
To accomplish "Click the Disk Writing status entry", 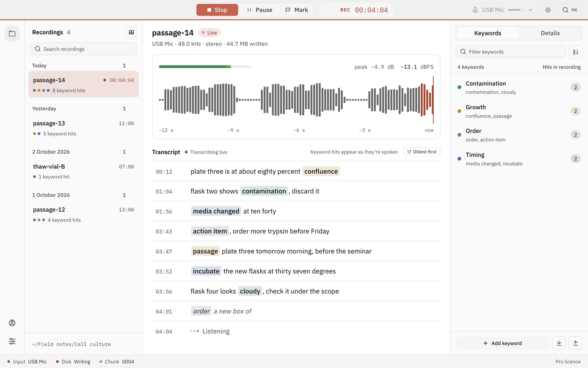I will point(73,362).
